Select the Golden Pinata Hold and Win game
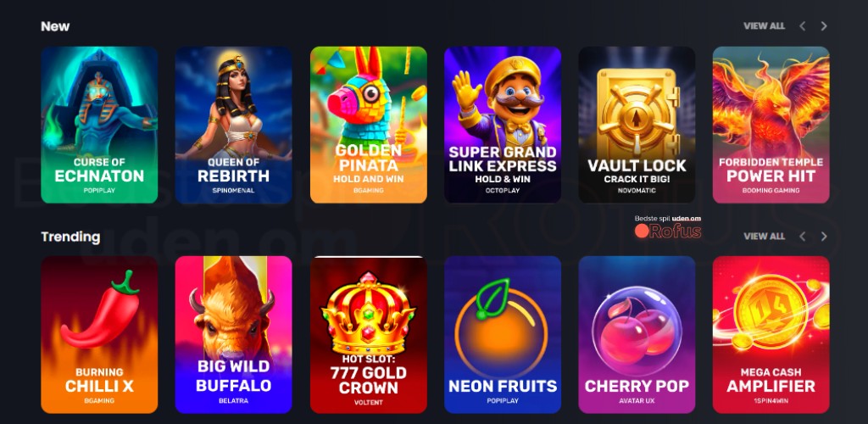Image resolution: width=868 pixels, height=424 pixels. (x=368, y=125)
